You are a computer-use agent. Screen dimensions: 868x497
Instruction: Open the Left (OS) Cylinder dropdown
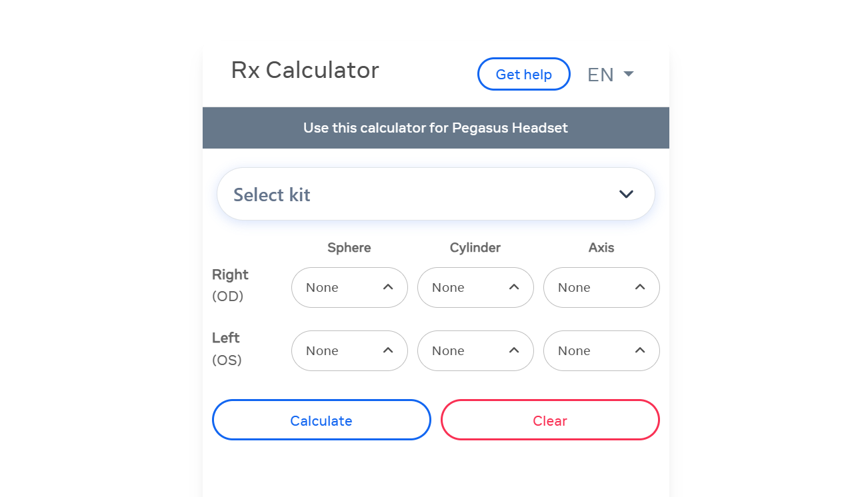tap(475, 350)
